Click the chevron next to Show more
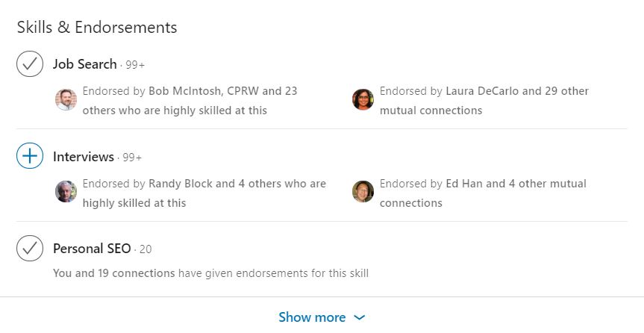Screen dimensions: 644x333 point(360,317)
